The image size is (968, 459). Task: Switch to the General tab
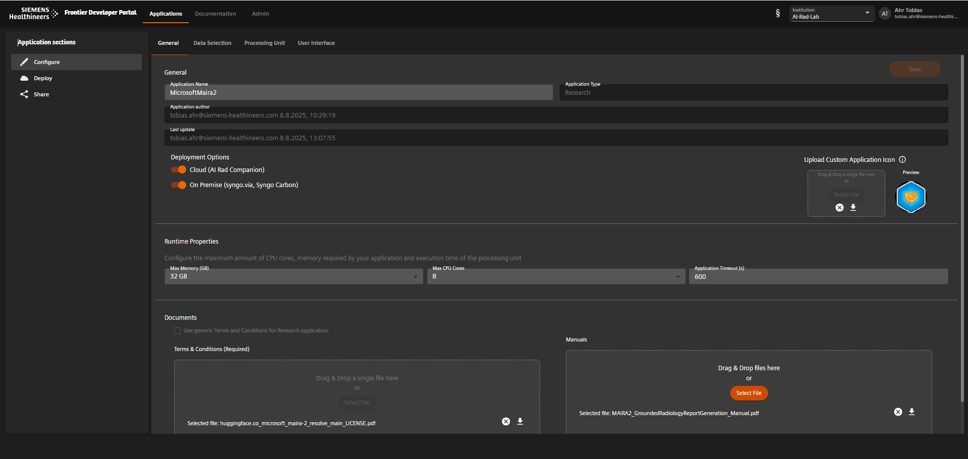click(168, 43)
